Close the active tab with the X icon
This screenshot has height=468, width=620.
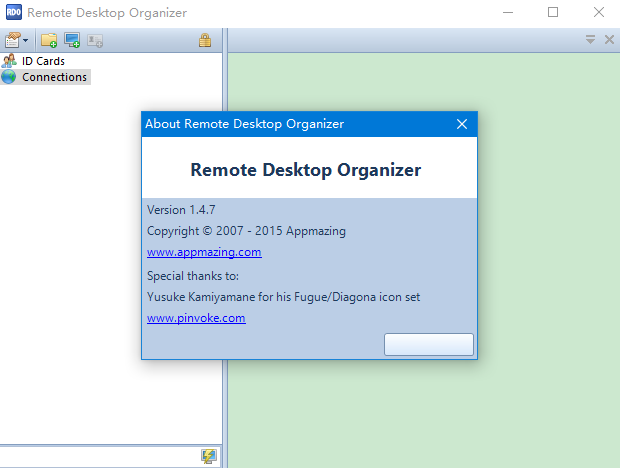click(x=609, y=40)
